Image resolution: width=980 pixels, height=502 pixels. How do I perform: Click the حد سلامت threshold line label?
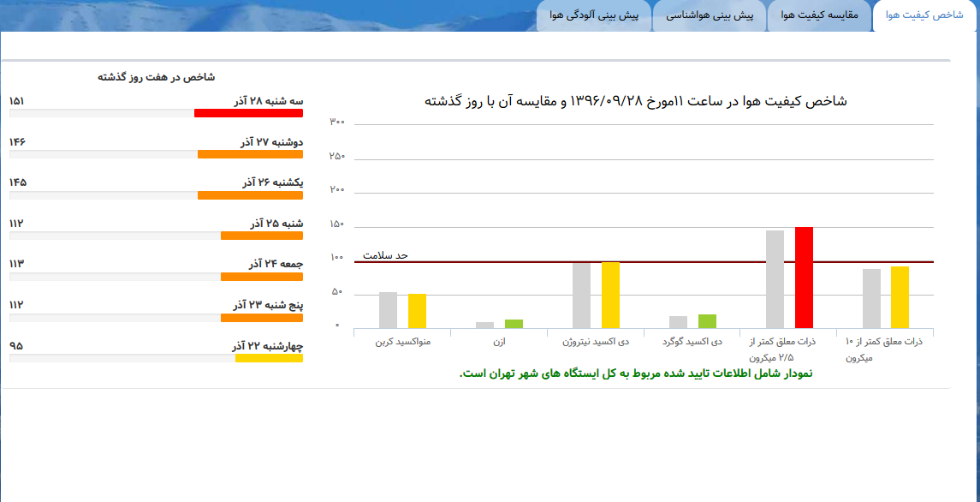385,255
